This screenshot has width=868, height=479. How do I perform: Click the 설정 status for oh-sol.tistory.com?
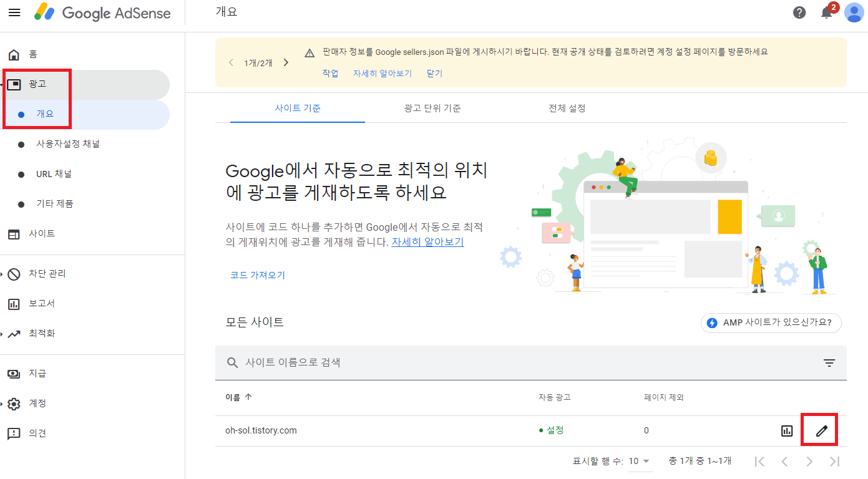click(552, 430)
